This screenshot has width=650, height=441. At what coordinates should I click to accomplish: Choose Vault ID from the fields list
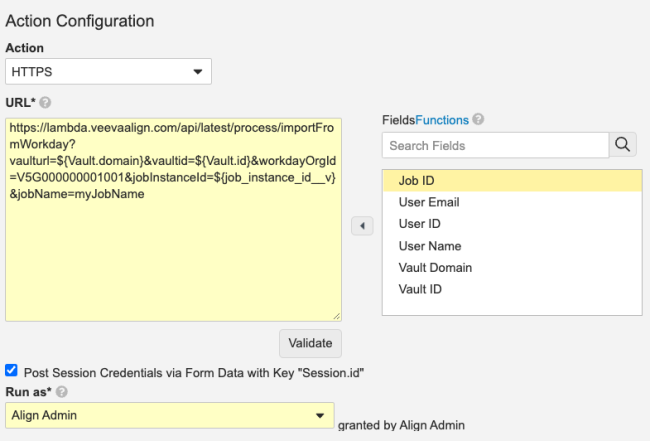420,290
